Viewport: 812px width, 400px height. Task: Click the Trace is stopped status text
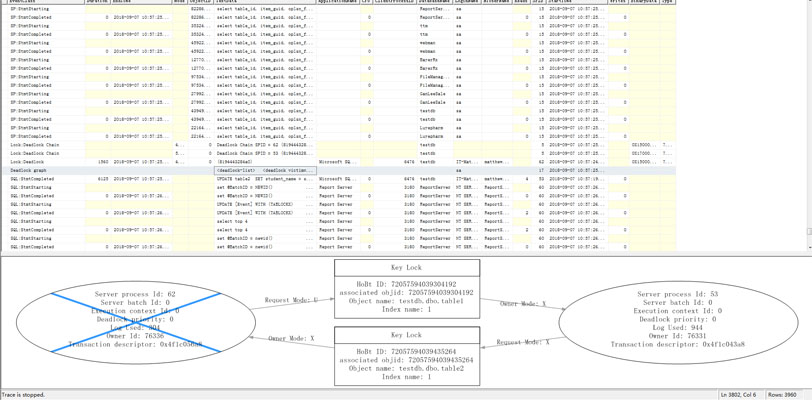(x=23, y=395)
